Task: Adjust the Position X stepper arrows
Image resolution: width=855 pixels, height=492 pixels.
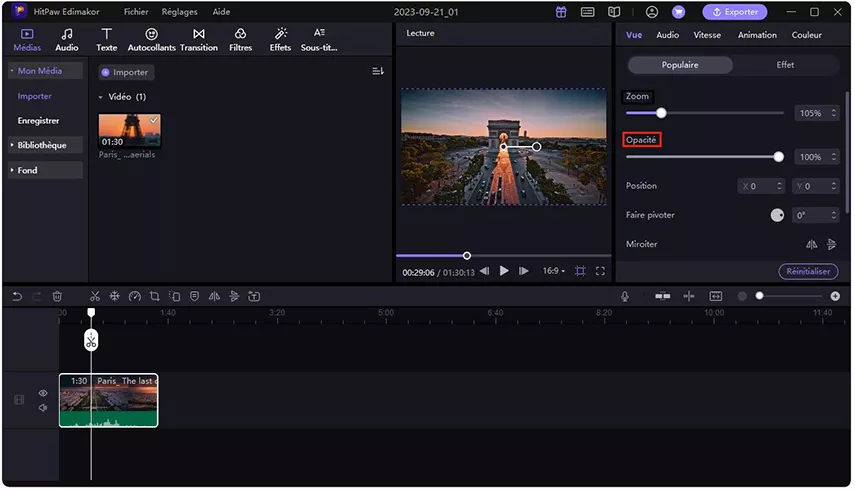Action: click(x=779, y=186)
